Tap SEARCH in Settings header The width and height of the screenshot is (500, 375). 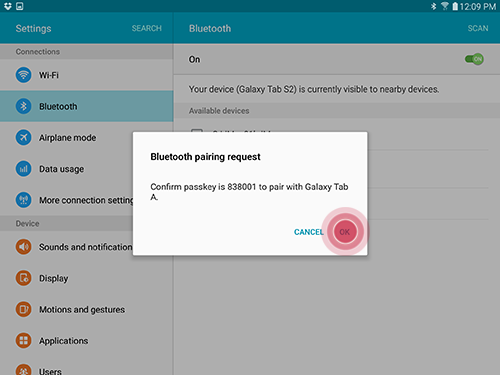click(147, 28)
